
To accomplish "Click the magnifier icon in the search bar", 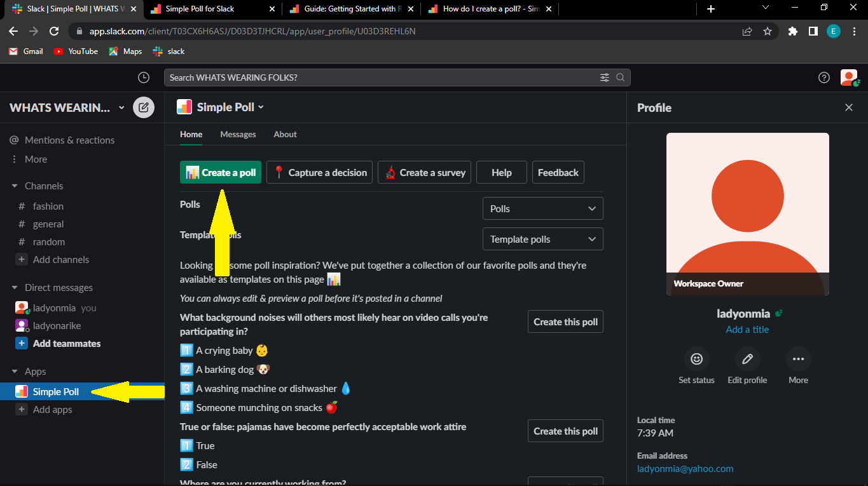I will pyautogui.click(x=620, y=78).
